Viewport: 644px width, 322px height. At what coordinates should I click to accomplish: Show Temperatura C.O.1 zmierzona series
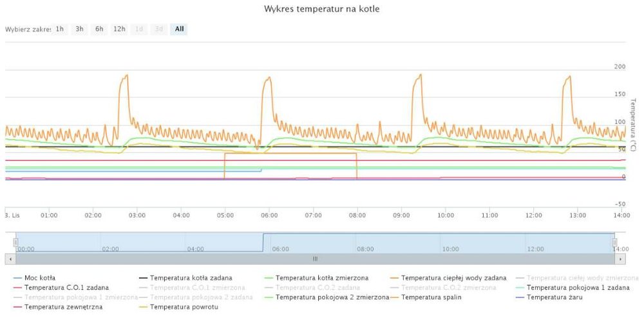[197, 287]
